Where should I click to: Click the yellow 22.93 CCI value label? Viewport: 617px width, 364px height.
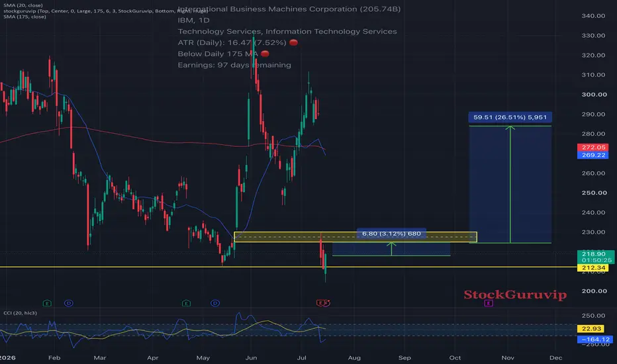[591, 328]
